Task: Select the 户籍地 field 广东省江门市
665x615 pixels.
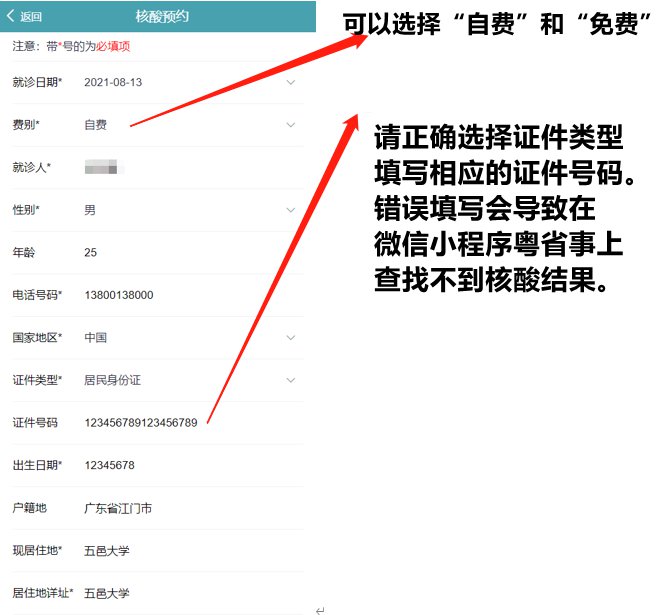Action: [x=118, y=508]
